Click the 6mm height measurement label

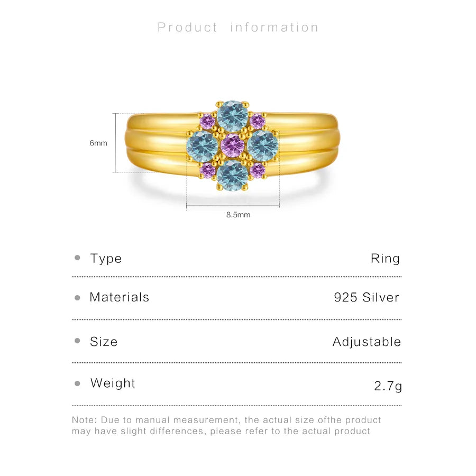[98, 143]
